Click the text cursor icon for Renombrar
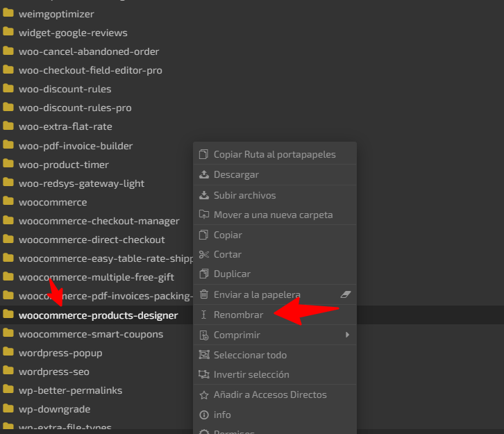Viewport: 504px width, 434px height. point(203,315)
